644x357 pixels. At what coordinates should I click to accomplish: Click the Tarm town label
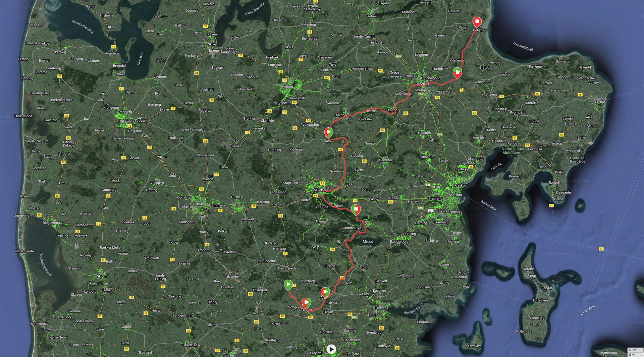[x=106, y=290]
